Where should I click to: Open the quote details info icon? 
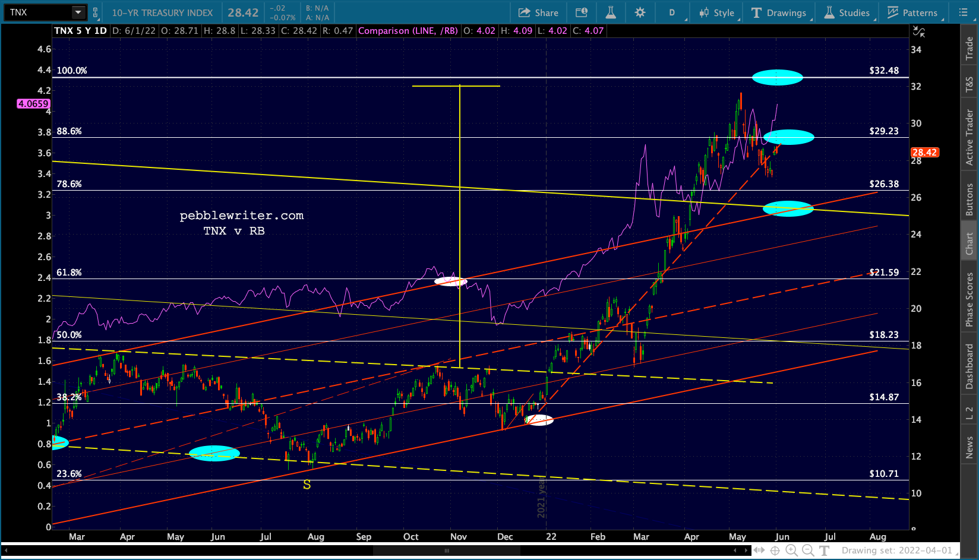click(x=582, y=12)
